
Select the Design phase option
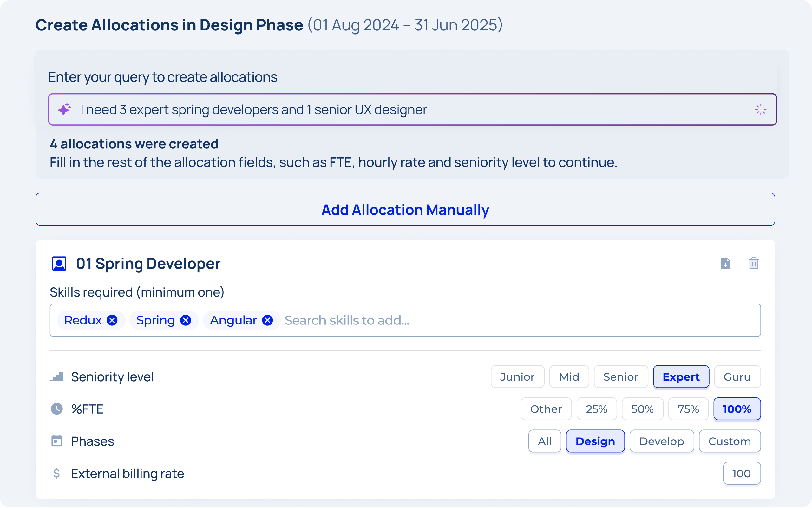pyautogui.click(x=595, y=441)
